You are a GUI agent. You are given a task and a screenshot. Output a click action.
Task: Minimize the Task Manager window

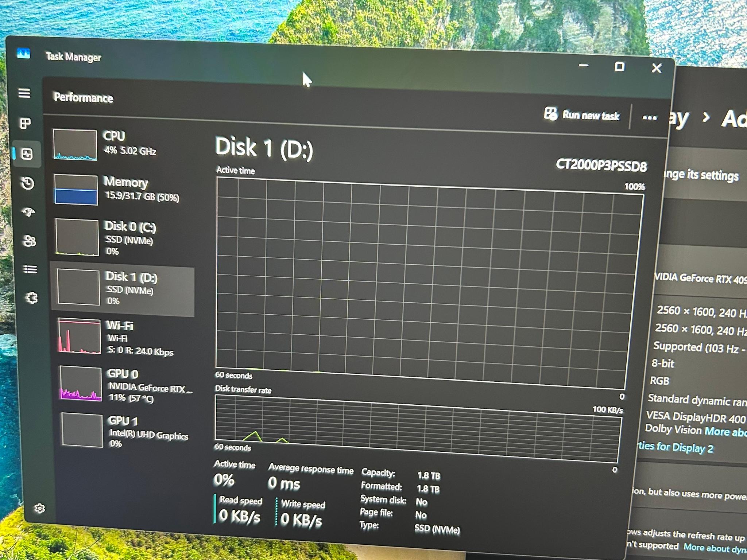[584, 65]
